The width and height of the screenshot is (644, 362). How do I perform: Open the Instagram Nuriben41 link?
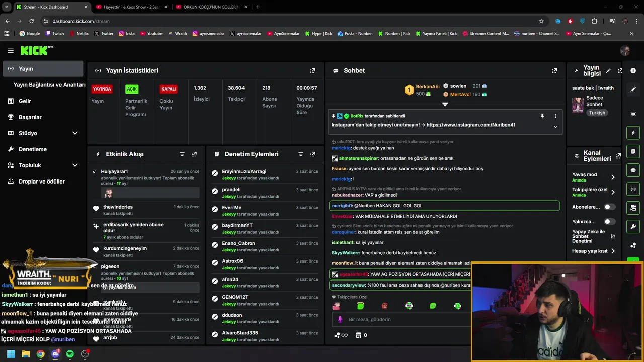point(470,125)
